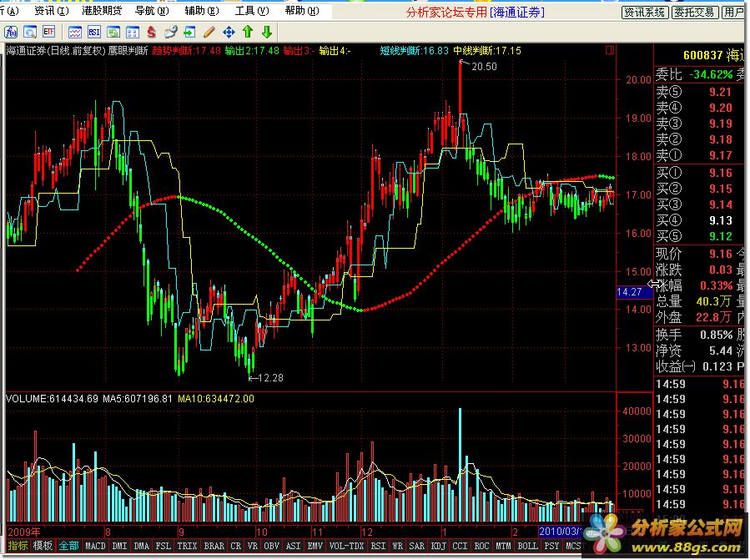This screenshot has height=560, width=750.
Task: Click the 短线判断:16.83 indicator label
Action: pos(415,51)
